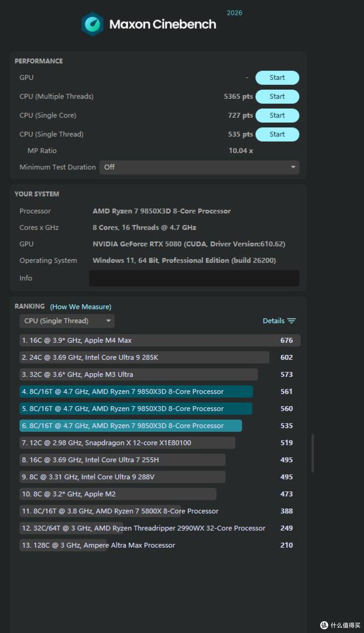Click the Details filter icon
Screen dimensions: 364x633
click(x=292, y=321)
